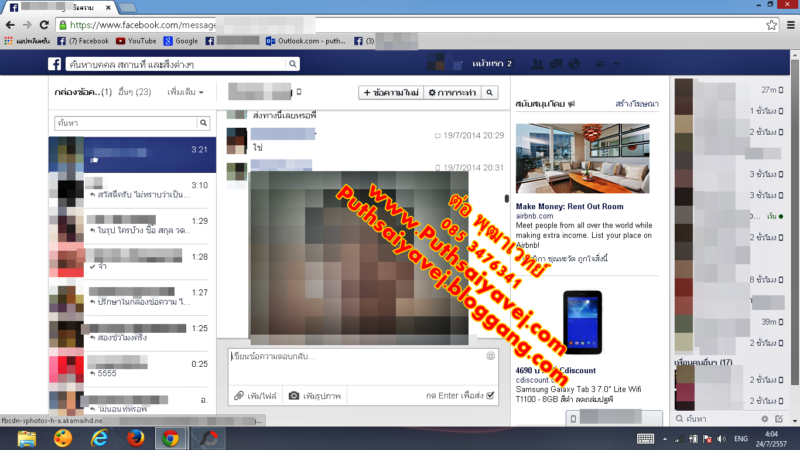This screenshot has width=800, height=450.
Task: Click the conversation list search magnifier
Action: (x=203, y=123)
